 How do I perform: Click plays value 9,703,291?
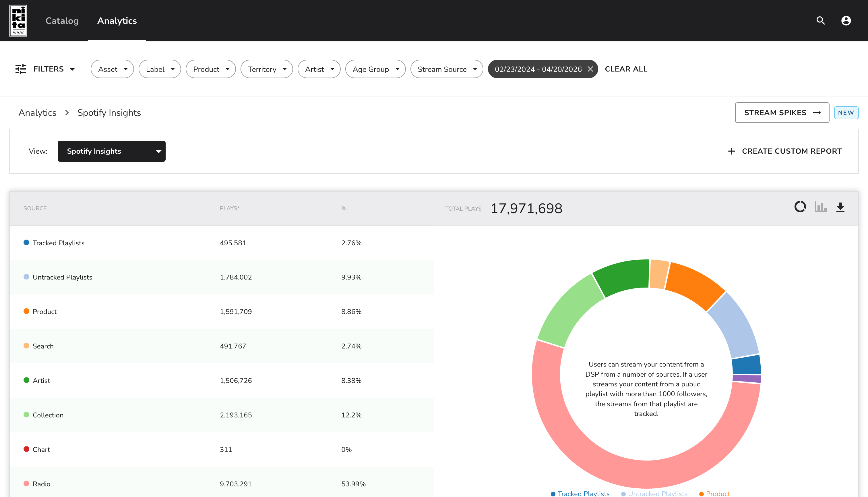[236, 484]
